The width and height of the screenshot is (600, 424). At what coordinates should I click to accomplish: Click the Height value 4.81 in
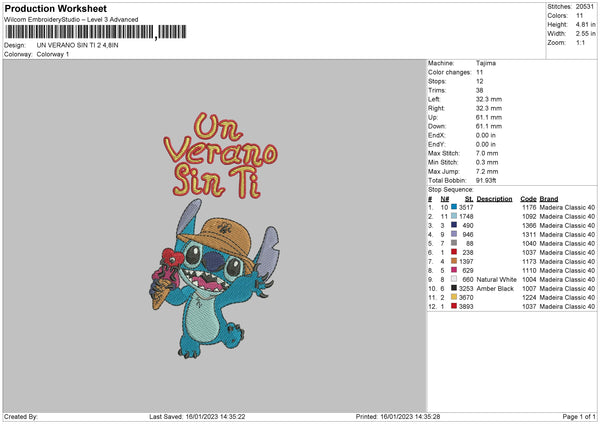tap(585, 24)
